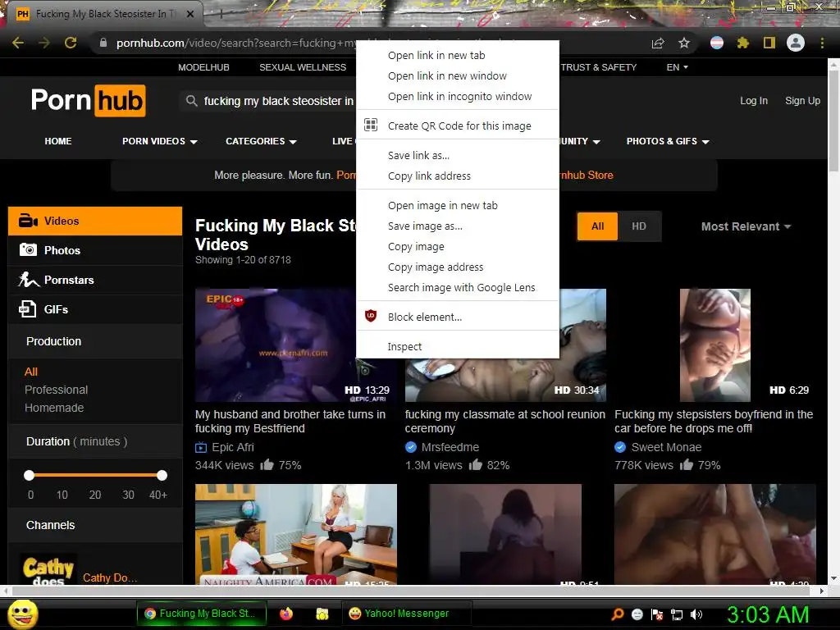Click the QR code icon in the context menu

[x=371, y=125]
